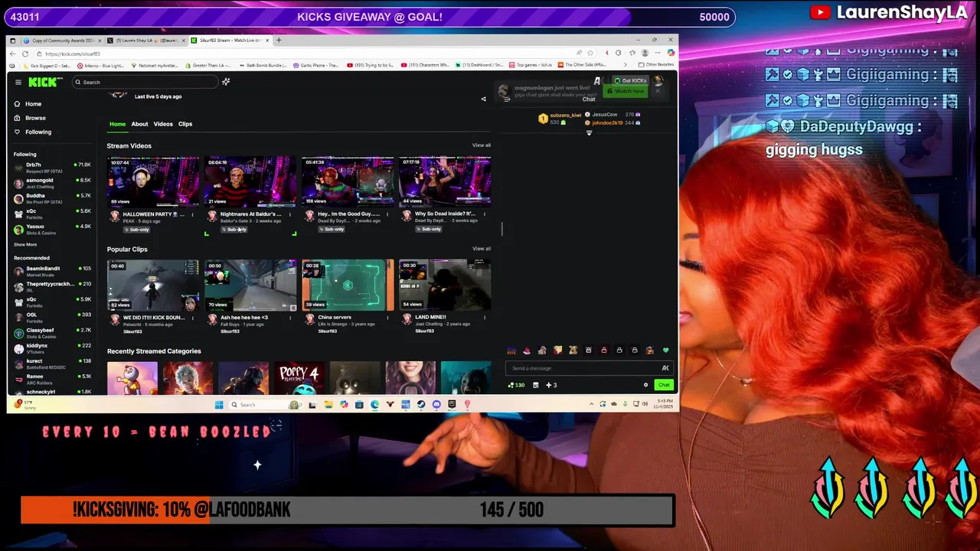Expand the chat leaderboard chevron
The width and height of the screenshot is (980, 551).
(x=589, y=133)
